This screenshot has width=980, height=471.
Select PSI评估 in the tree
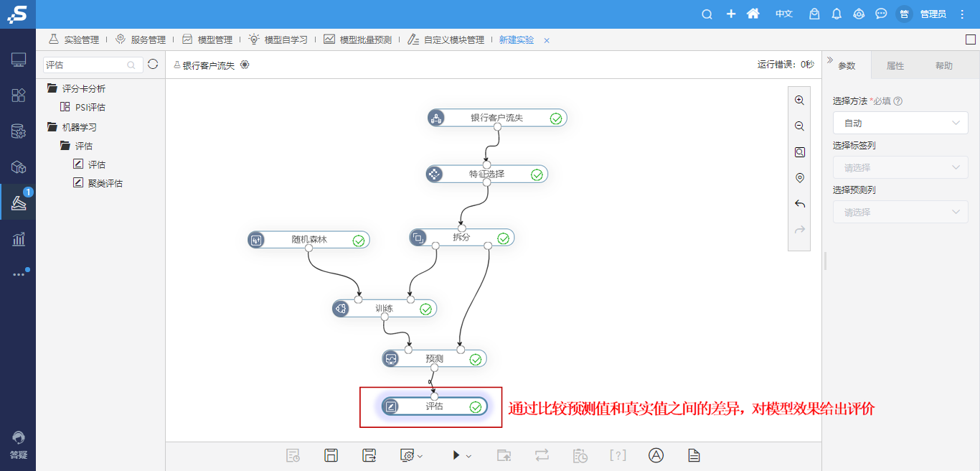(90, 107)
